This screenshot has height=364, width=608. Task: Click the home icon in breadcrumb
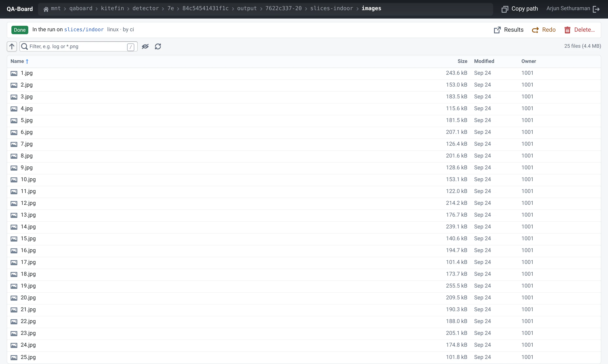46,9
